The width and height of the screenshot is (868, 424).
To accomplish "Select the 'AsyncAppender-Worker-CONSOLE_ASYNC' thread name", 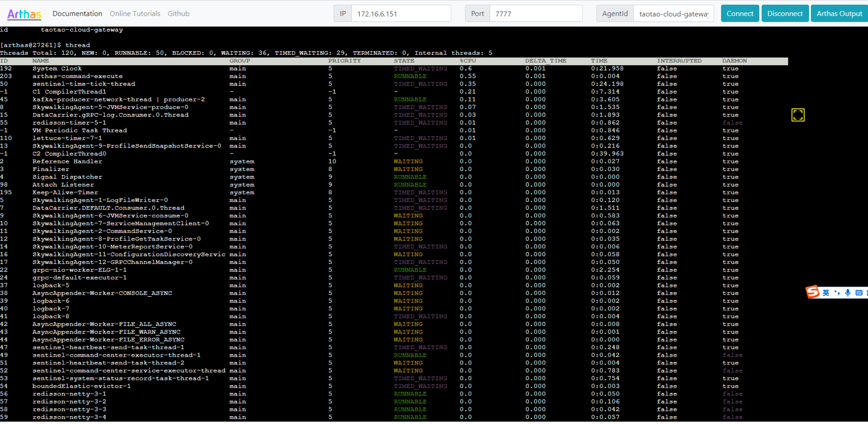I will [102, 293].
